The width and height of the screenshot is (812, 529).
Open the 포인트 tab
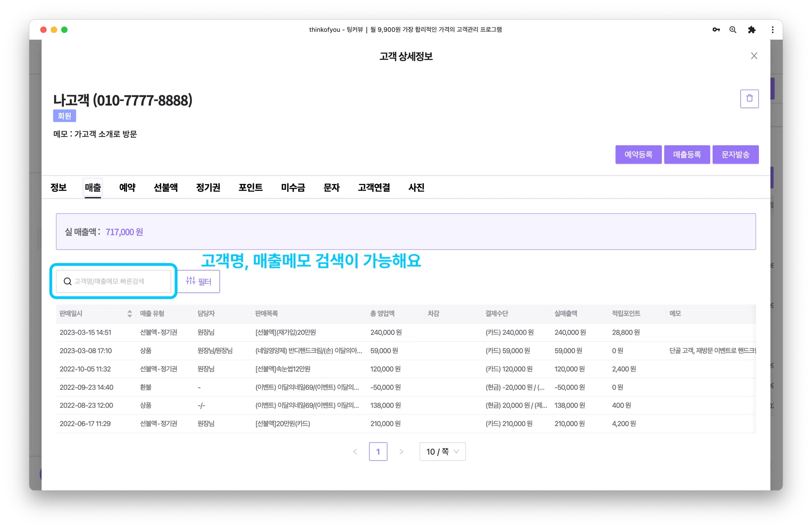click(x=250, y=187)
